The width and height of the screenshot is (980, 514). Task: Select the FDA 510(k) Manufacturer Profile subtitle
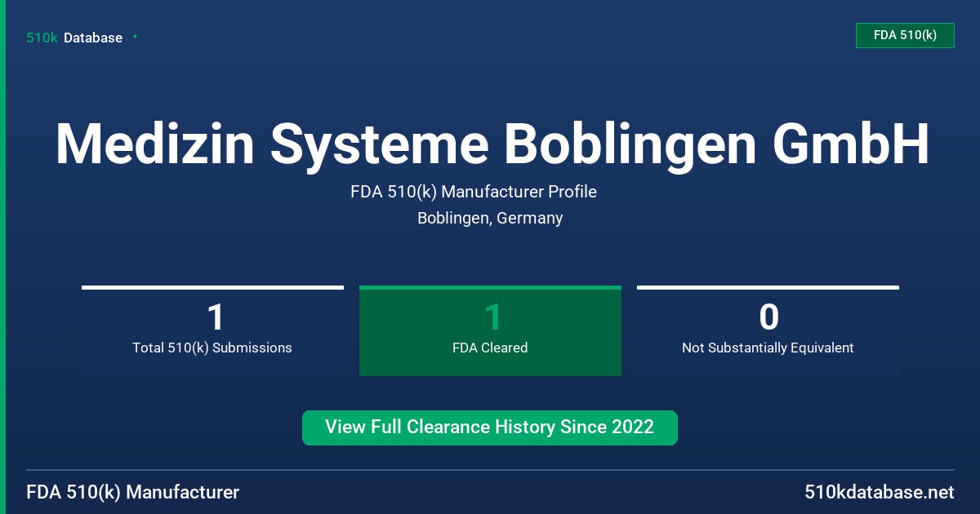[474, 192]
